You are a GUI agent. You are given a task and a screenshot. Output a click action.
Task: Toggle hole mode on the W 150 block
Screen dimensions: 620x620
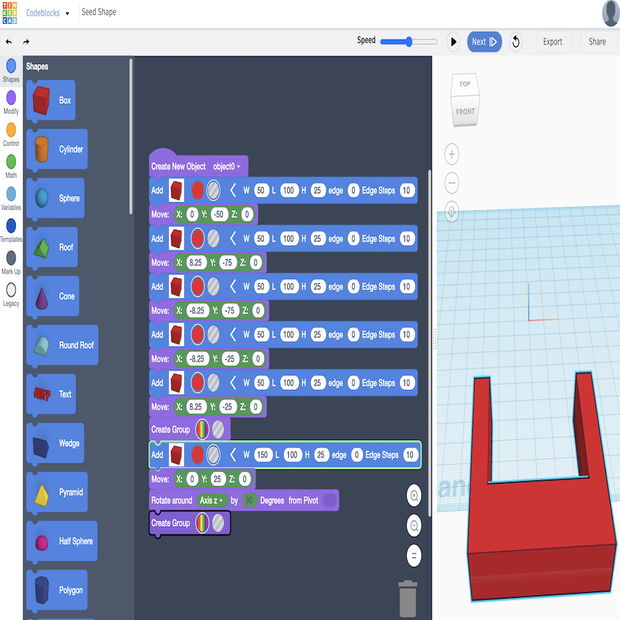[214, 454]
